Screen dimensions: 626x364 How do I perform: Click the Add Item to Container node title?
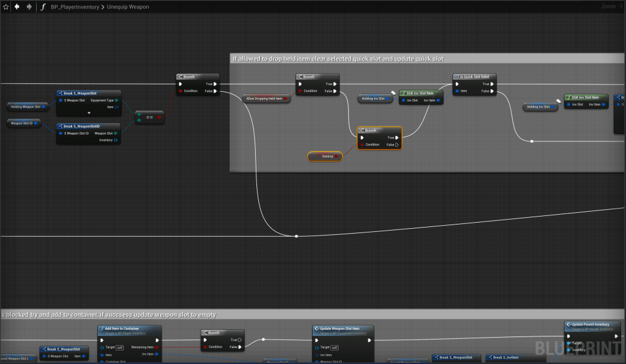pyautogui.click(x=129, y=329)
